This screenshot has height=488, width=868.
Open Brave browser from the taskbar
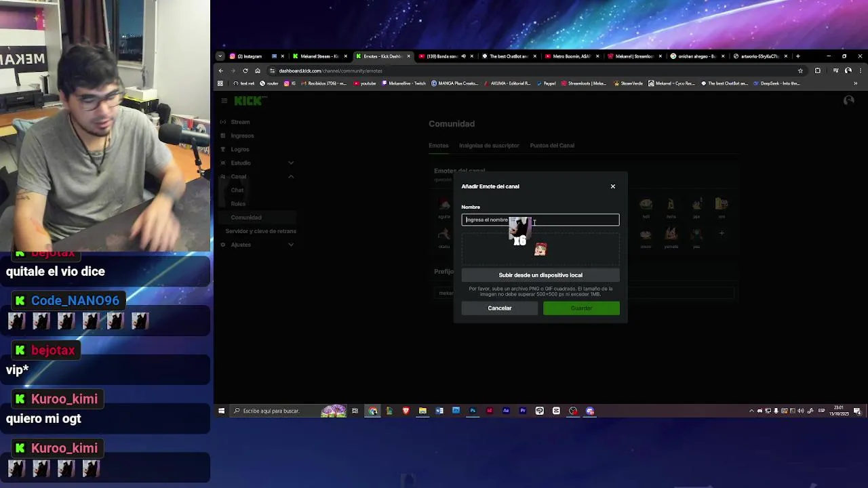point(406,411)
